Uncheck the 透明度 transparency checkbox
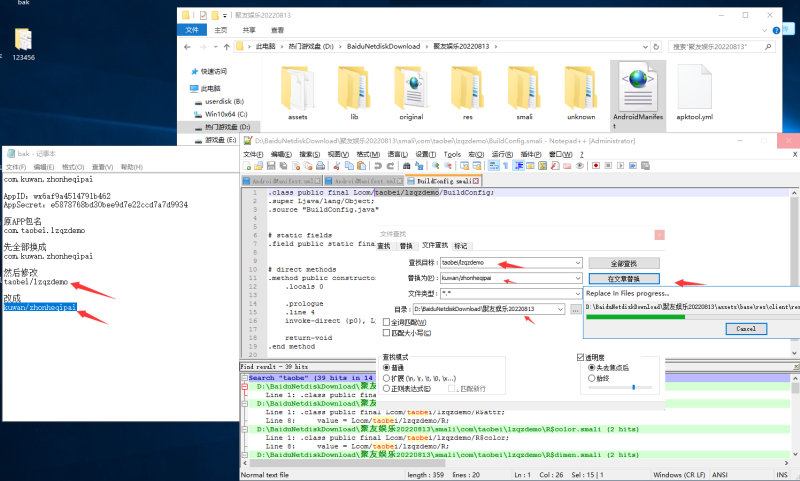This screenshot has width=800, height=481. (581, 357)
